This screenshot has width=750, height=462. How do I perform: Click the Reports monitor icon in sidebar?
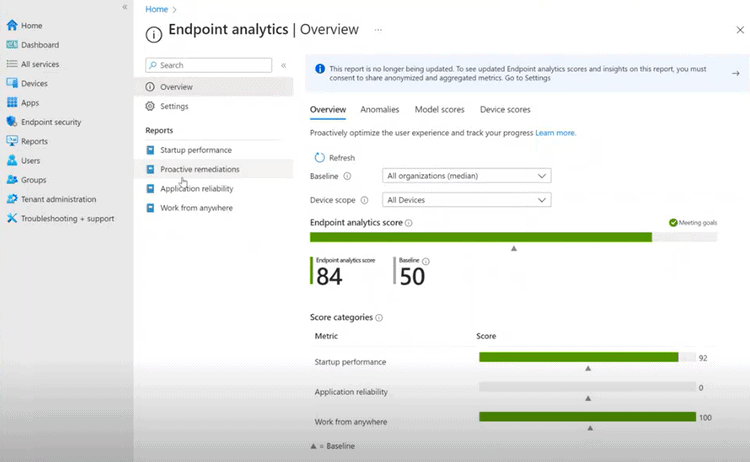pyautogui.click(x=12, y=141)
